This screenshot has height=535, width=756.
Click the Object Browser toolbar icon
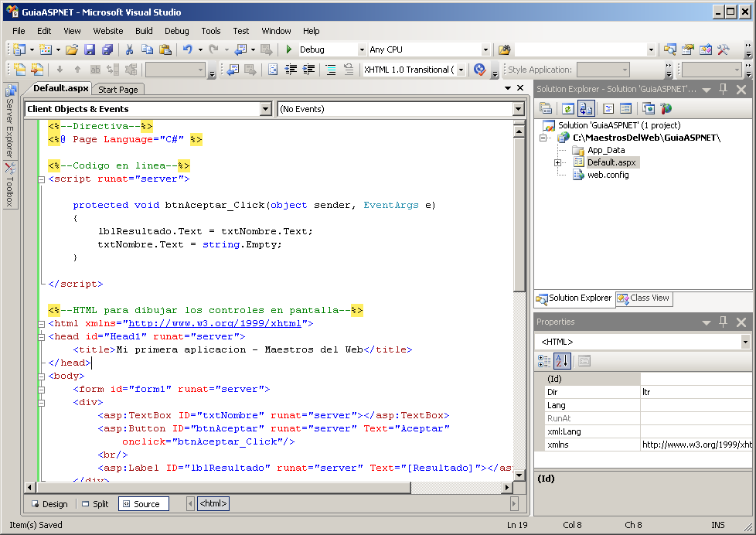click(x=706, y=49)
